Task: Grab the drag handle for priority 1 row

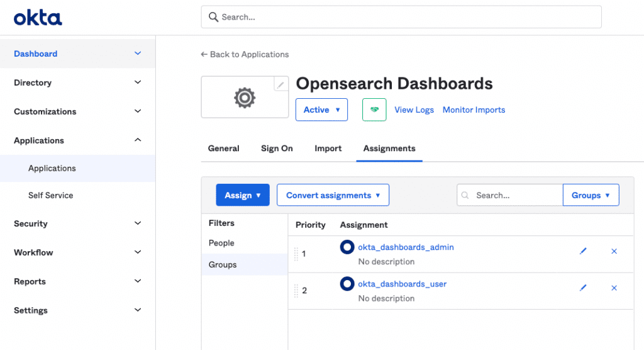Action: (x=296, y=254)
